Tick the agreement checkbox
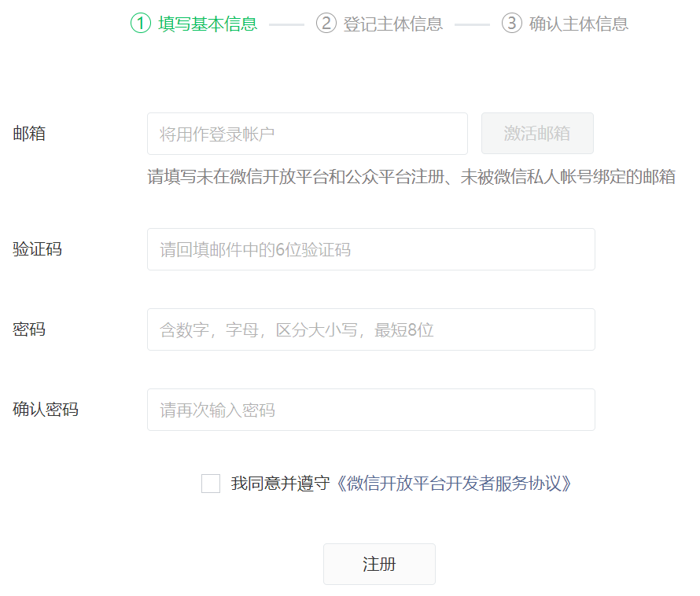 click(211, 484)
